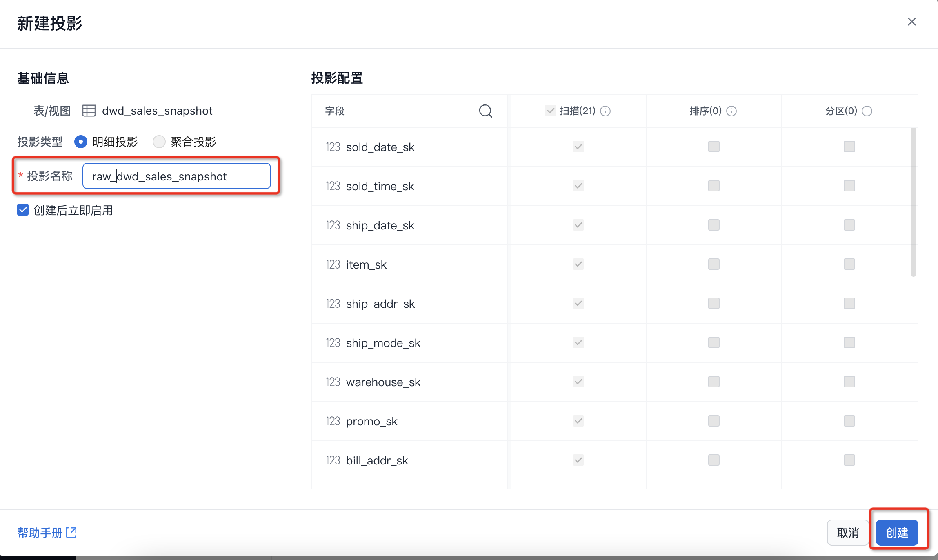Enable sort checkbox for sold_time_sk

click(714, 186)
